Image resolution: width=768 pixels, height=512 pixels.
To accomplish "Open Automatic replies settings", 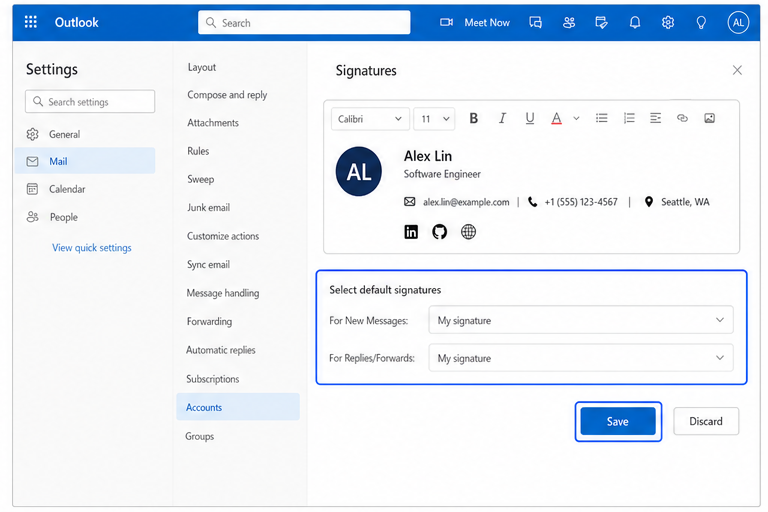I will pyautogui.click(x=220, y=350).
